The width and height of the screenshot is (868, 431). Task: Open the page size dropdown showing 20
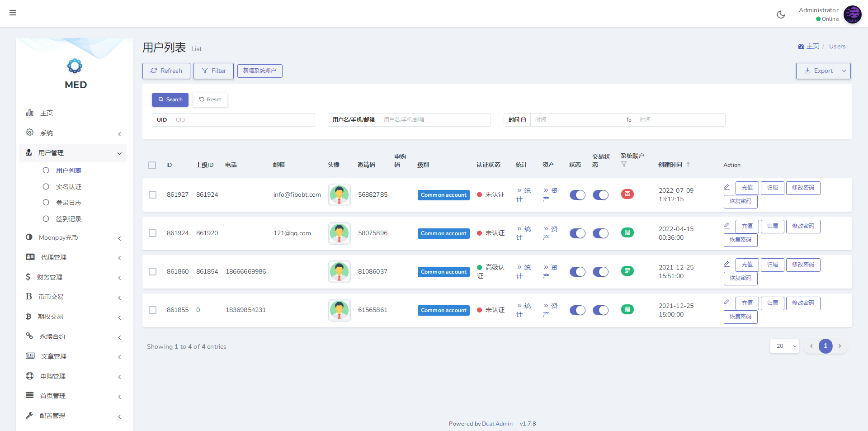pos(784,346)
